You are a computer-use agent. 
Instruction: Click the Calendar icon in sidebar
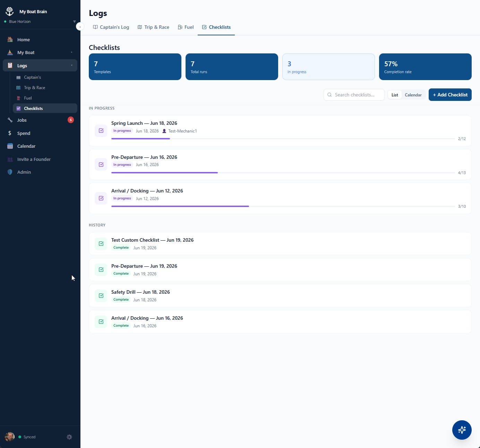pyautogui.click(x=10, y=146)
